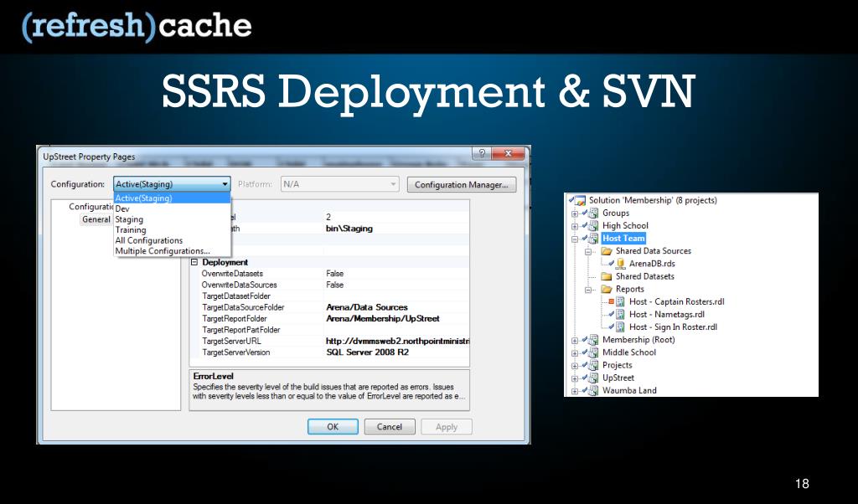The width and height of the screenshot is (858, 504).
Task: Choose Training from the configuration list
Action: coord(172,229)
